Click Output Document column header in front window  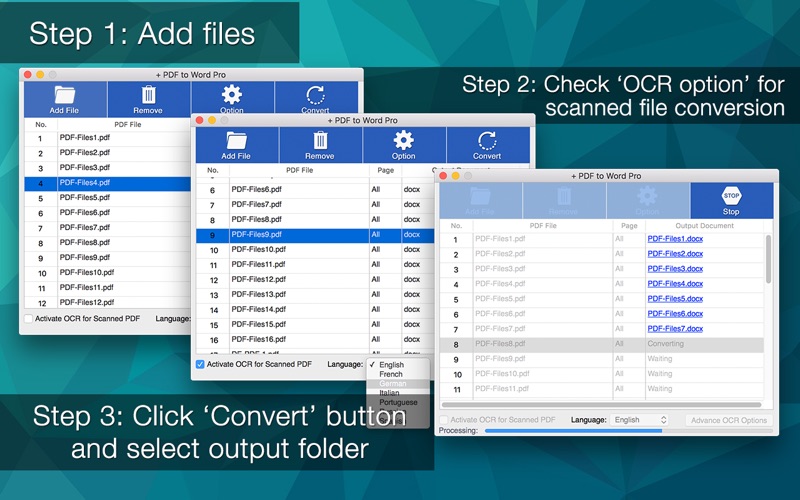[x=705, y=226]
